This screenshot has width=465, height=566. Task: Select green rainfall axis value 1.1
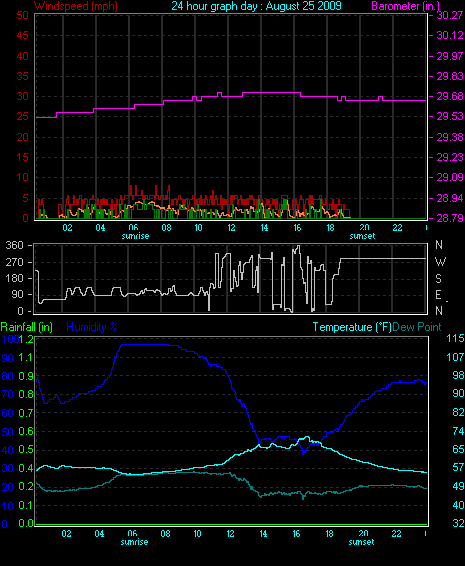(26, 358)
